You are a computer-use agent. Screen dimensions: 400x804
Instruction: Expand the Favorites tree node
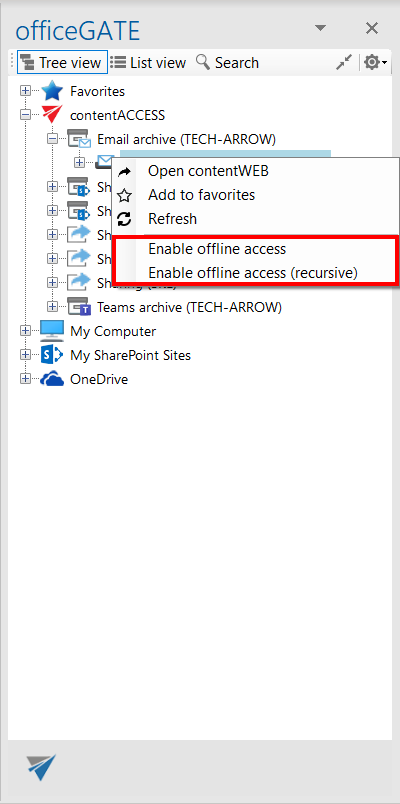25,91
